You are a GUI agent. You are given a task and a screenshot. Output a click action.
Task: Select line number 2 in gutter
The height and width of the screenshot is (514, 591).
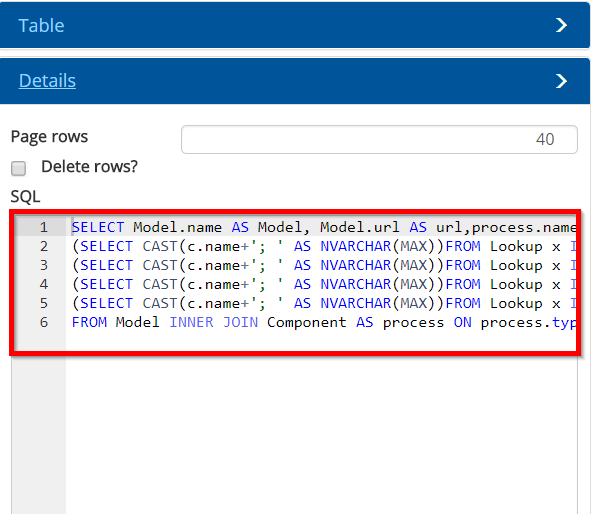click(x=44, y=246)
